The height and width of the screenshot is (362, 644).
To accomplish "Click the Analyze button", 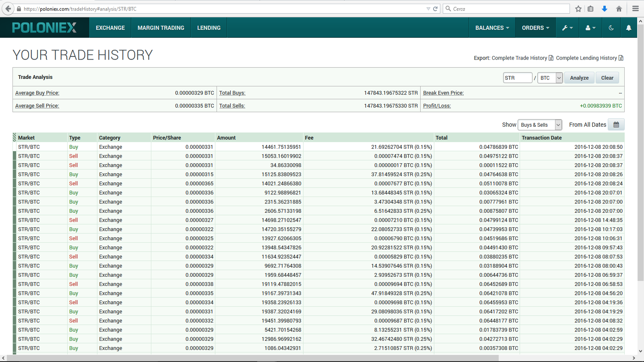I will [x=579, y=78].
